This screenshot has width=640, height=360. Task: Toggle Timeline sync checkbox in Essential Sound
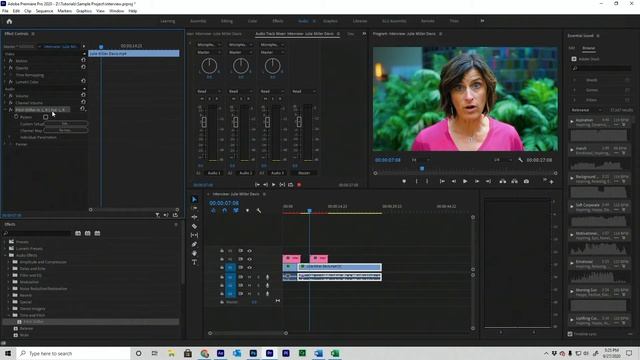click(x=570, y=334)
